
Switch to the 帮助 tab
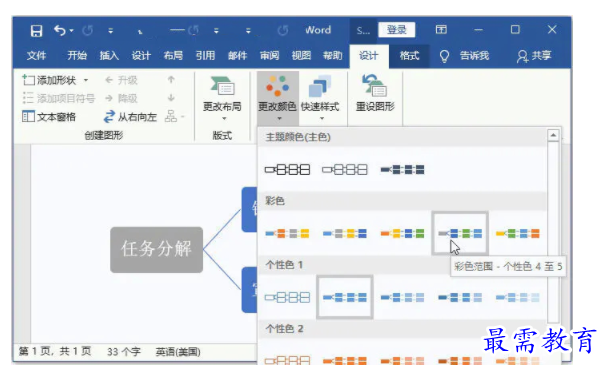click(x=333, y=56)
